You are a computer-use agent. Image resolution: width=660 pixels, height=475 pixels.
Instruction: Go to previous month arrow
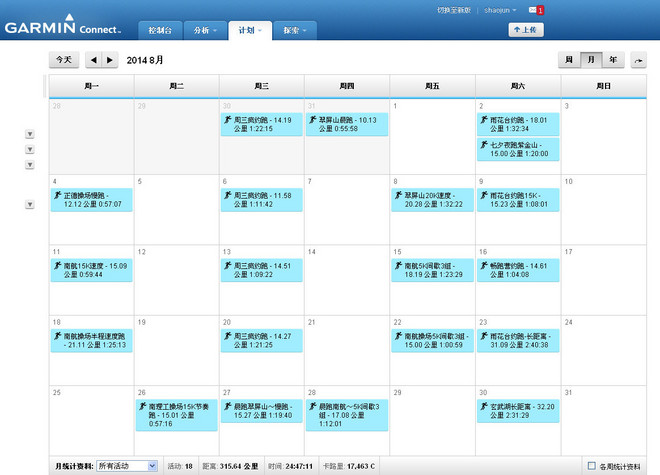click(x=93, y=60)
